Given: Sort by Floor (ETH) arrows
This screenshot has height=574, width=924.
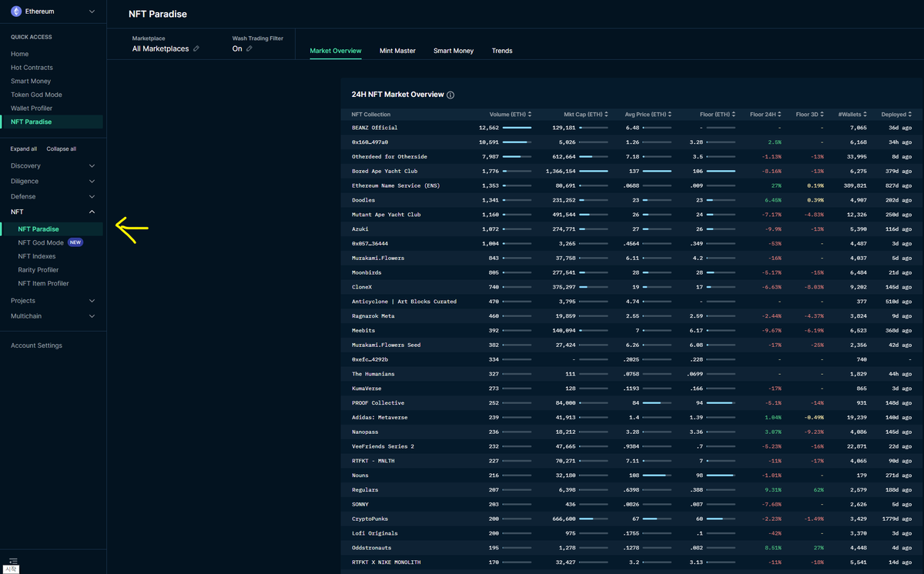Looking at the screenshot, I should (x=734, y=115).
